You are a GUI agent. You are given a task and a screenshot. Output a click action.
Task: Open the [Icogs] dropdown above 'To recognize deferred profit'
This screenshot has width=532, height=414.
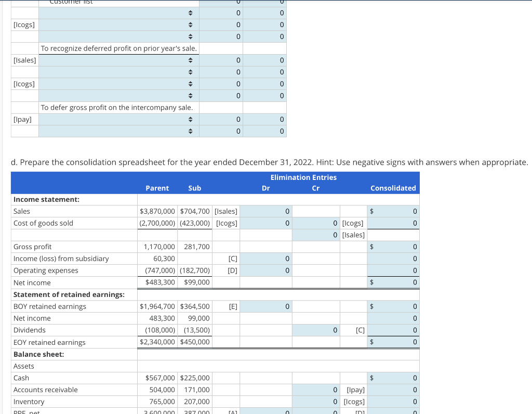pos(119,25)
